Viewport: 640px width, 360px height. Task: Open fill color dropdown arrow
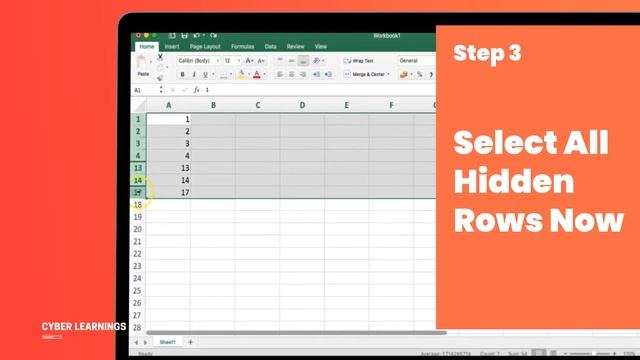(249, 74)
